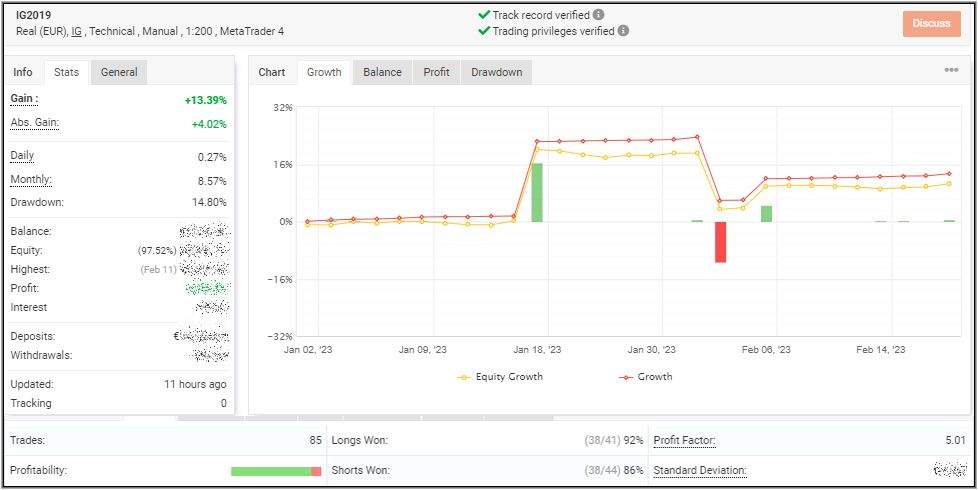Click the Trading privileges verified info icon

(x=623, y=31)
